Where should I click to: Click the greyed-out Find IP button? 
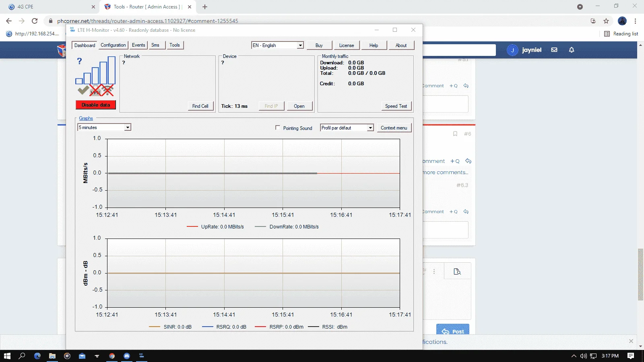point(271,106)
